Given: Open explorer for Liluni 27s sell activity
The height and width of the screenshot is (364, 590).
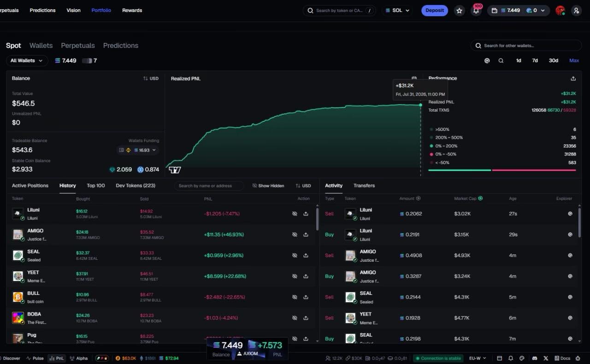Looking at the screenshot, I should click(x=570, y=214).
